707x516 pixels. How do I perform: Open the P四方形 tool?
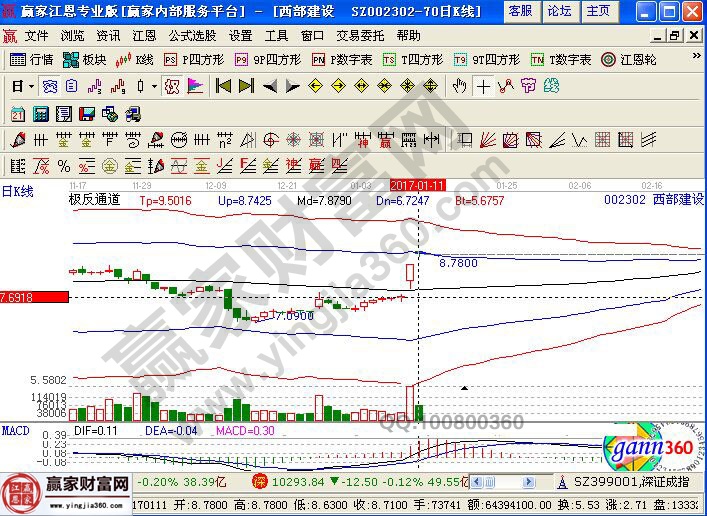click(x=194, y=59)
